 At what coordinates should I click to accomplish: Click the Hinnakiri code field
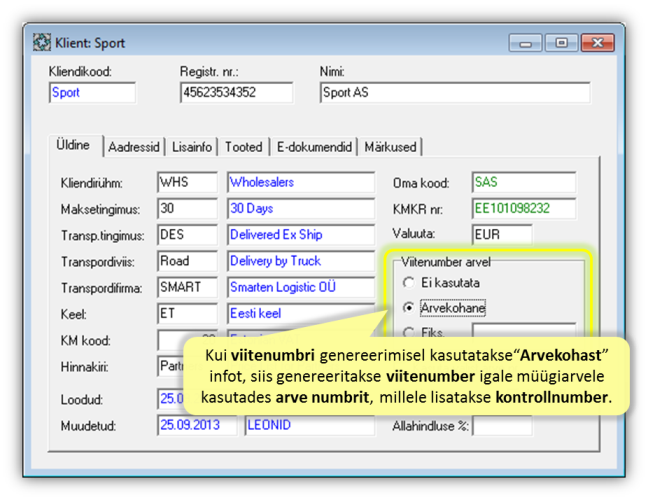coord(170,366)
